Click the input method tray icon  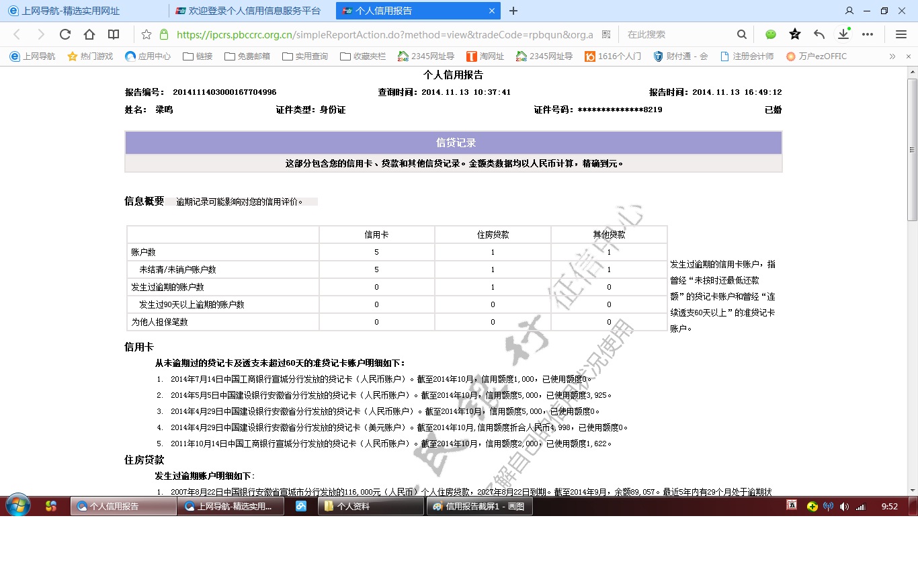coord(793,505)
